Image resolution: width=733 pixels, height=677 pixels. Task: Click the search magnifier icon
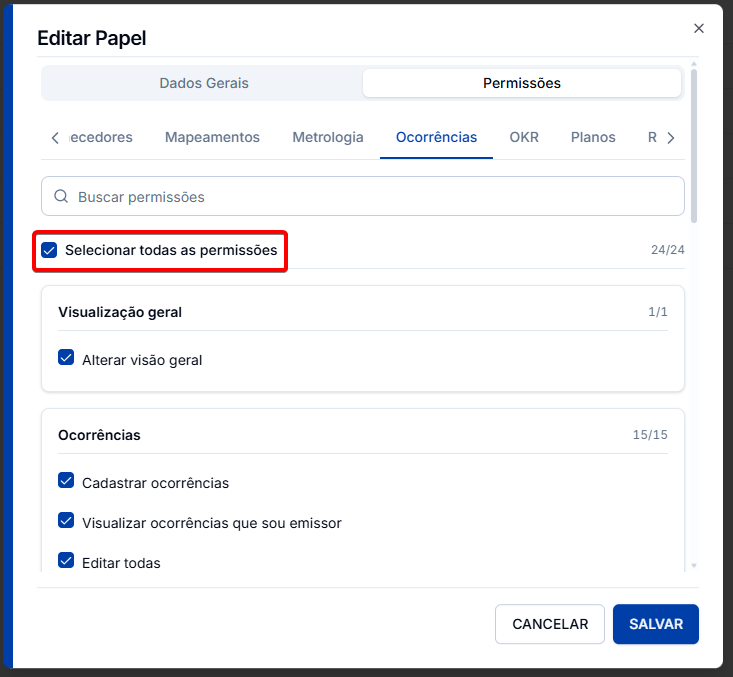pos(61,196)
